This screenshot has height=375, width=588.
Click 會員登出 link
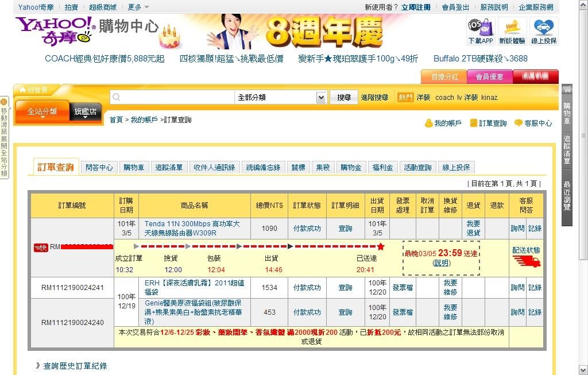pyautogui.click(x=455, y=7)
